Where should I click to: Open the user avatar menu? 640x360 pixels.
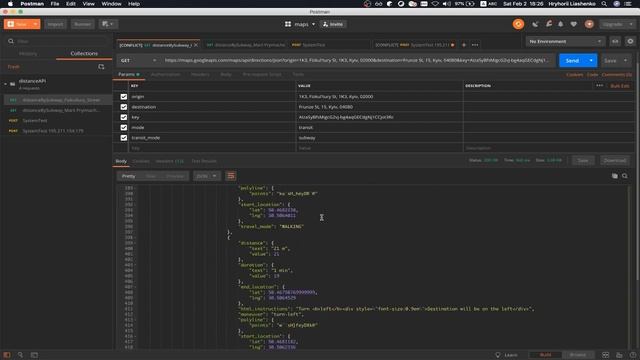589,24
